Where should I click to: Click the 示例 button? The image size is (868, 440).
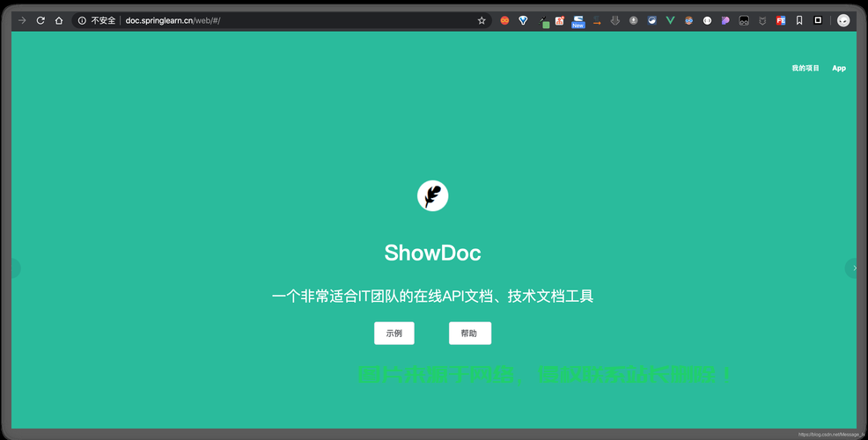(x=394, y=334)
